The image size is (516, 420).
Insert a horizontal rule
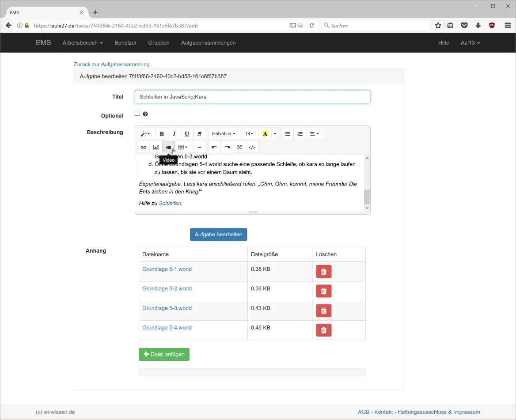(199, 148)
